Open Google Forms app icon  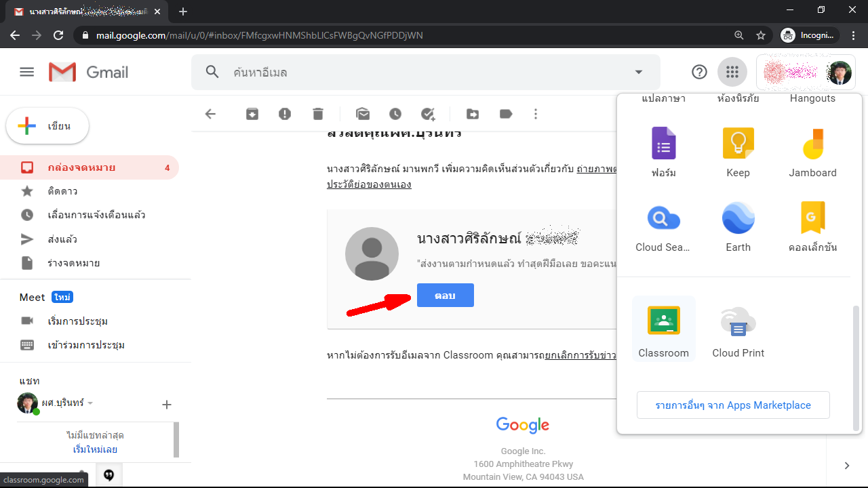(x=663, y=151)
